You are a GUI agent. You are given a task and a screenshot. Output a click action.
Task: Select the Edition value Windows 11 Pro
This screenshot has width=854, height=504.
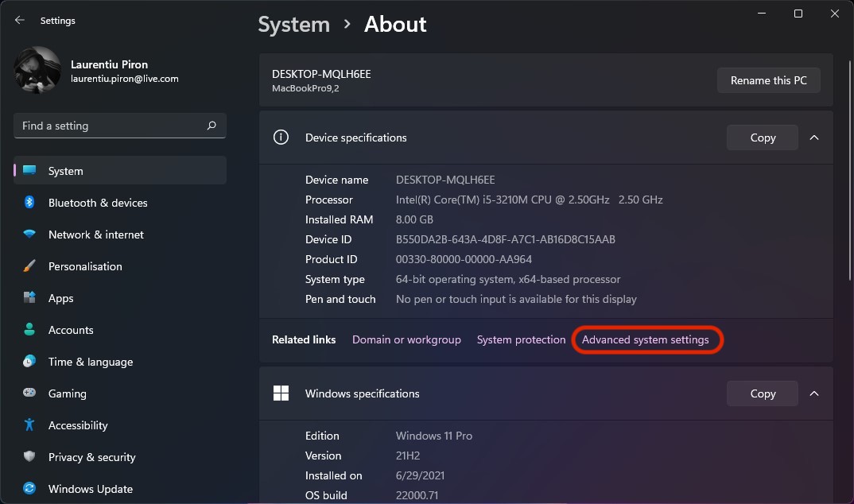tap(434, 436)
